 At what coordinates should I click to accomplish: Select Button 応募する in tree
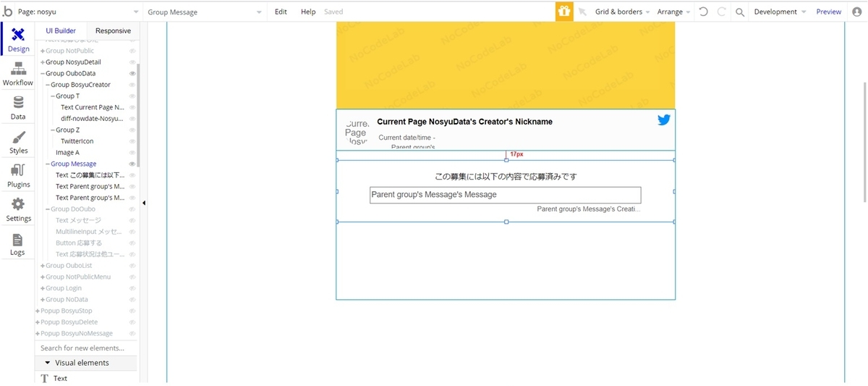point(79,243)
